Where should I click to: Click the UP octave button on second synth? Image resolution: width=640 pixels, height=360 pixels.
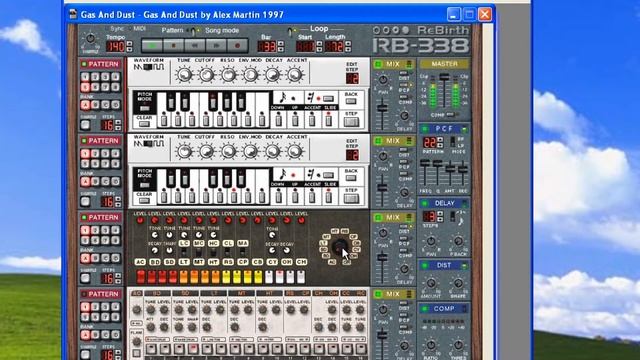tap(295, 197)
